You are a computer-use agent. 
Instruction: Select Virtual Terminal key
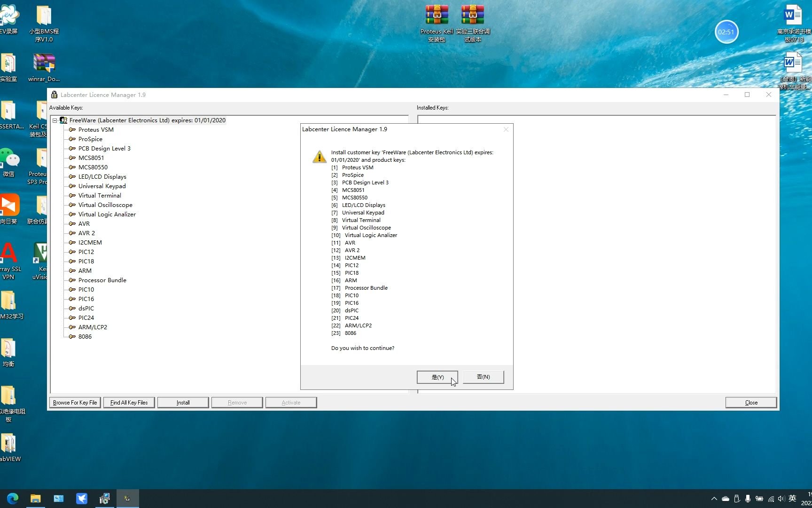click(x=100, y=196)
